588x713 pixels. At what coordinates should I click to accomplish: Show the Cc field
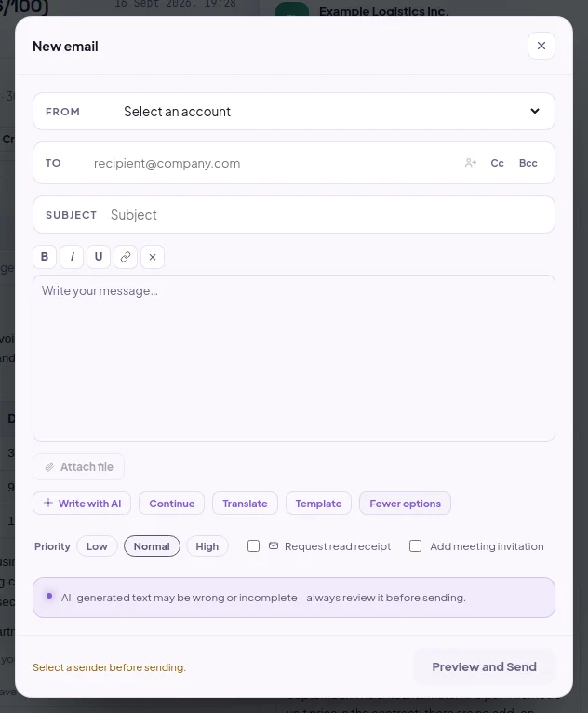click(x=497, y=163)
